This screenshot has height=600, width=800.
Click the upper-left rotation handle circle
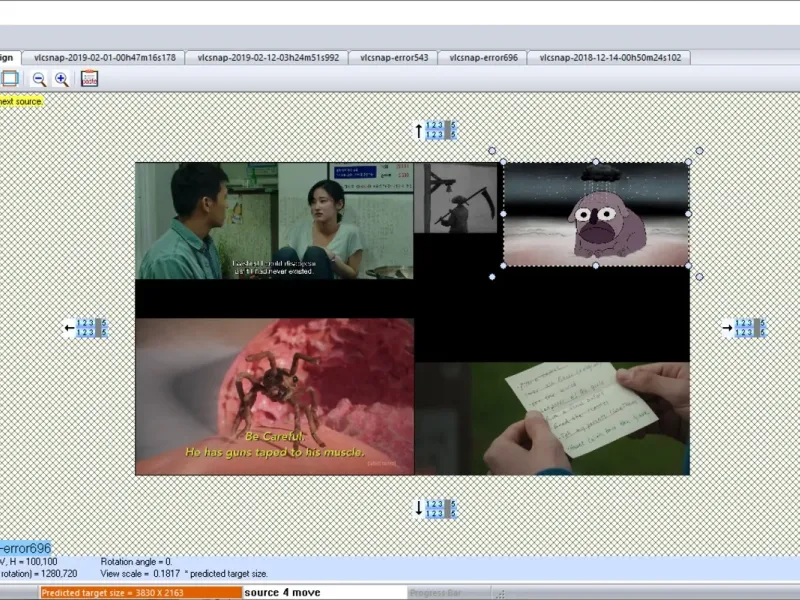[x=492, y=151]
